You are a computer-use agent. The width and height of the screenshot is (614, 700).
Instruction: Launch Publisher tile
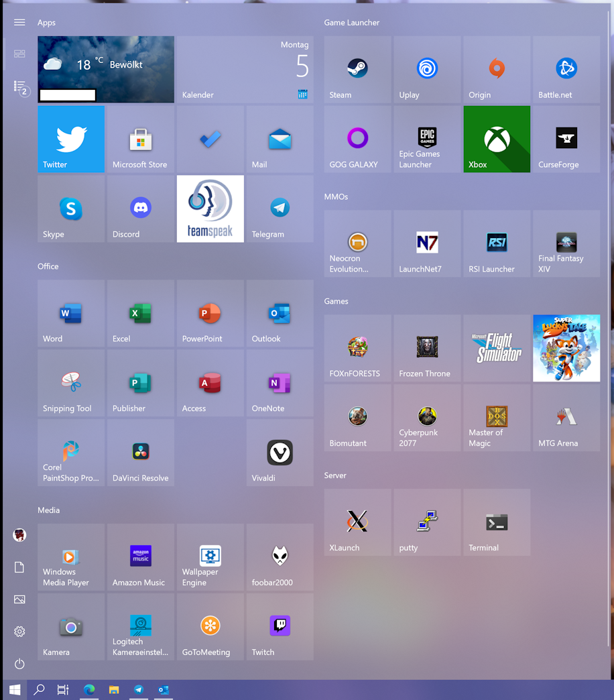tap(141, 383)
